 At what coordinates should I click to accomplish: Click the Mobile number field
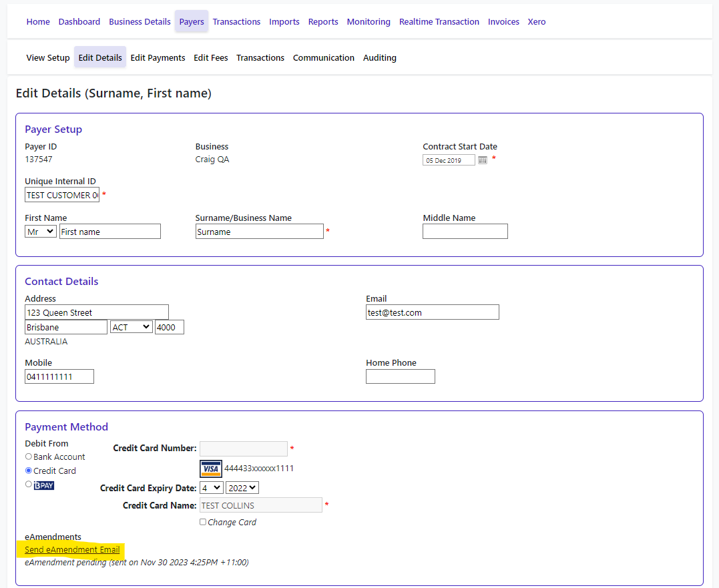point(59,376)
